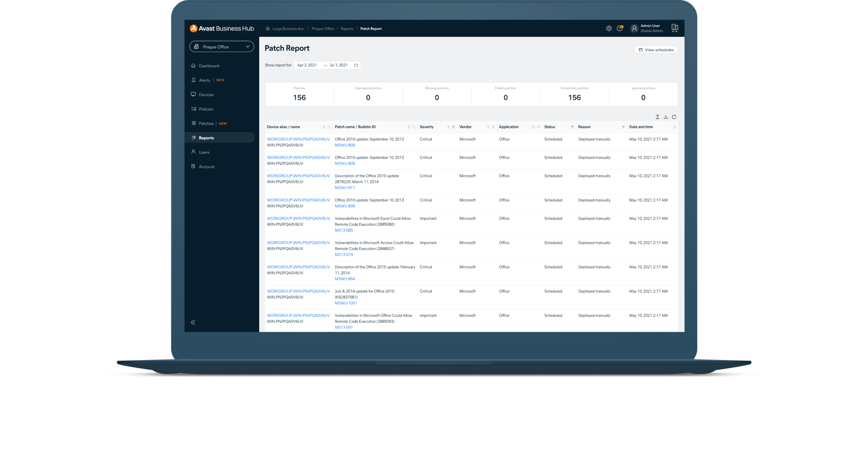Open the Dashboard menu item

209,66
